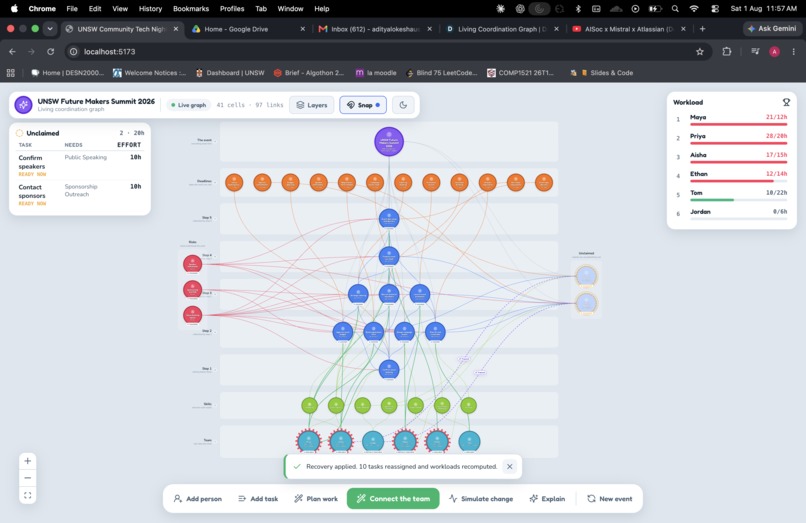Open the Blind 75 LeetCode bookmark
Image resolution: width=806 pixels, height=523 pixels.
pos(442,73)
